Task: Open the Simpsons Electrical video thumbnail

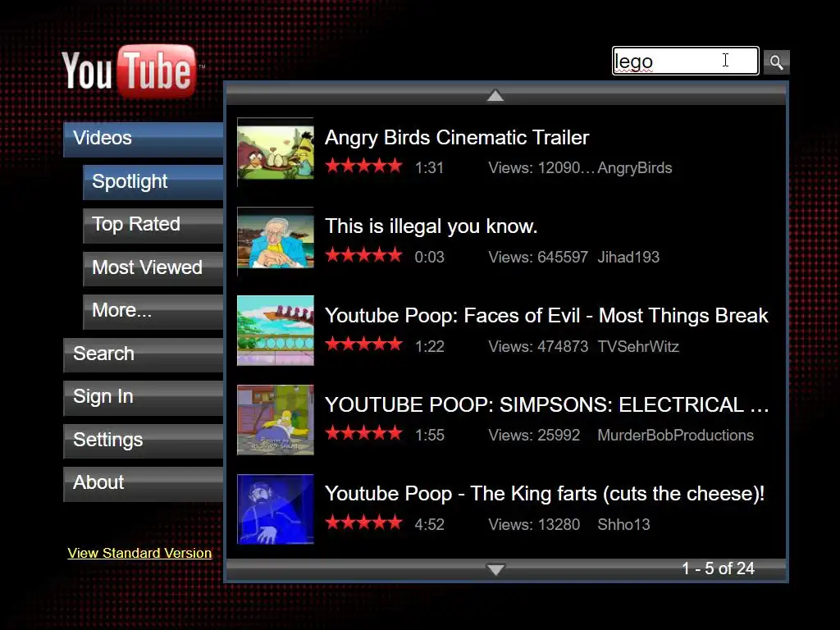Action: [276, 420]
